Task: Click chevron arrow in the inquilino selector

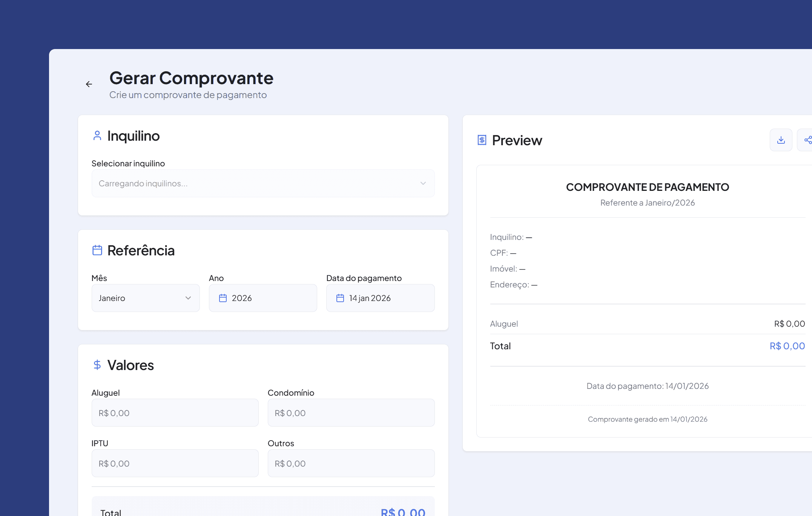Action: coord(423,183)
